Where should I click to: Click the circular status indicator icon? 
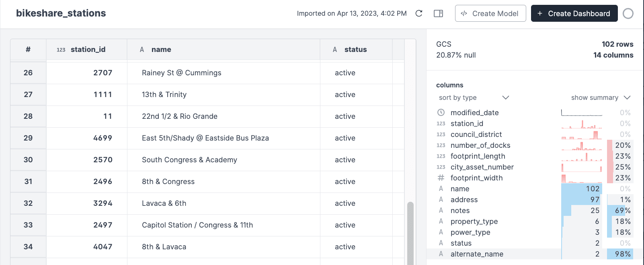click(x=628, y=14)
